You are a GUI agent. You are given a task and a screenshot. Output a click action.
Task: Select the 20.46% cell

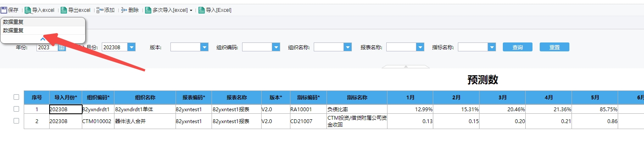pyautogui.click(x=502, y=109)
